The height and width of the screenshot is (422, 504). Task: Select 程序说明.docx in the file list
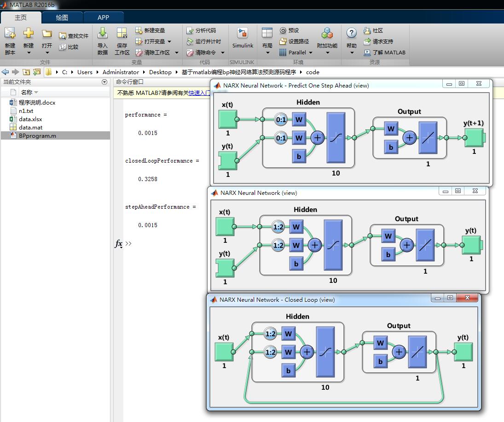(x=37, y=103)
